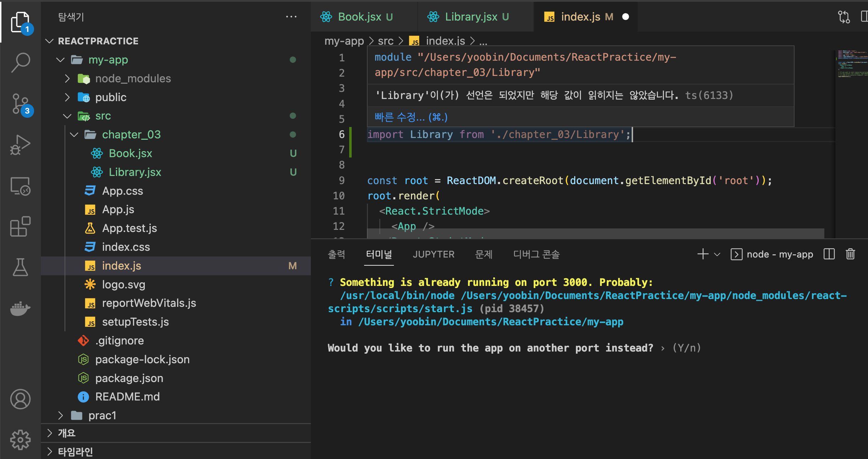
Task: Open logo.svg in the file tree
Action: (x=176, y=284)
